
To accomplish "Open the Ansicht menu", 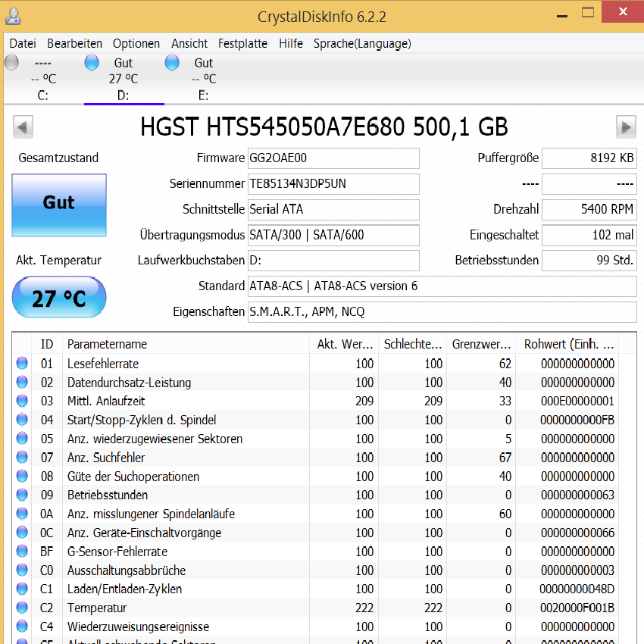I will (x=189, y=43).
